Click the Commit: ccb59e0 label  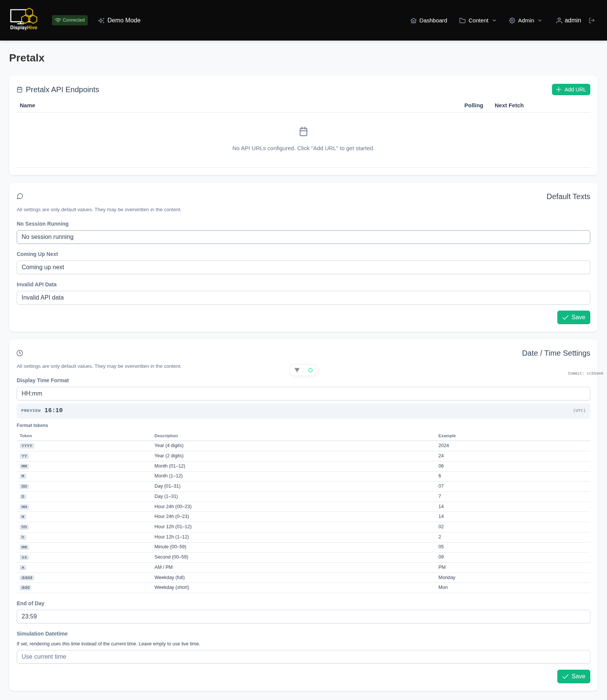[585, 374]
